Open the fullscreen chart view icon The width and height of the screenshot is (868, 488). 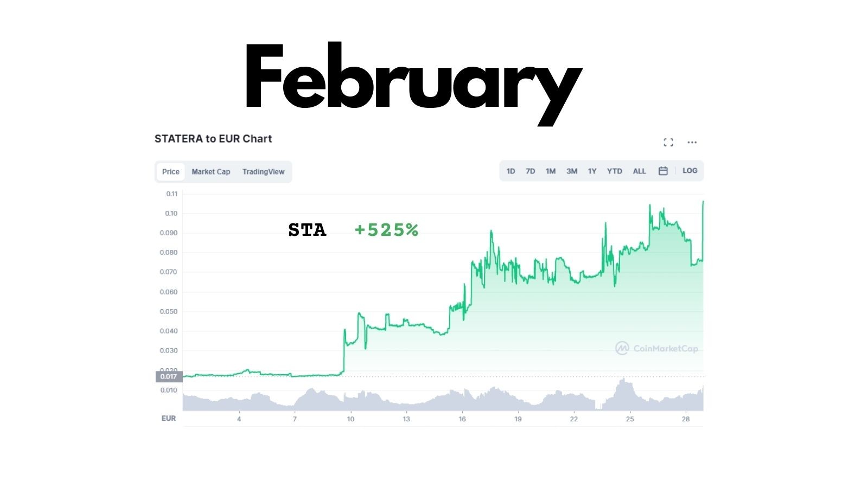tap(668, 142)
